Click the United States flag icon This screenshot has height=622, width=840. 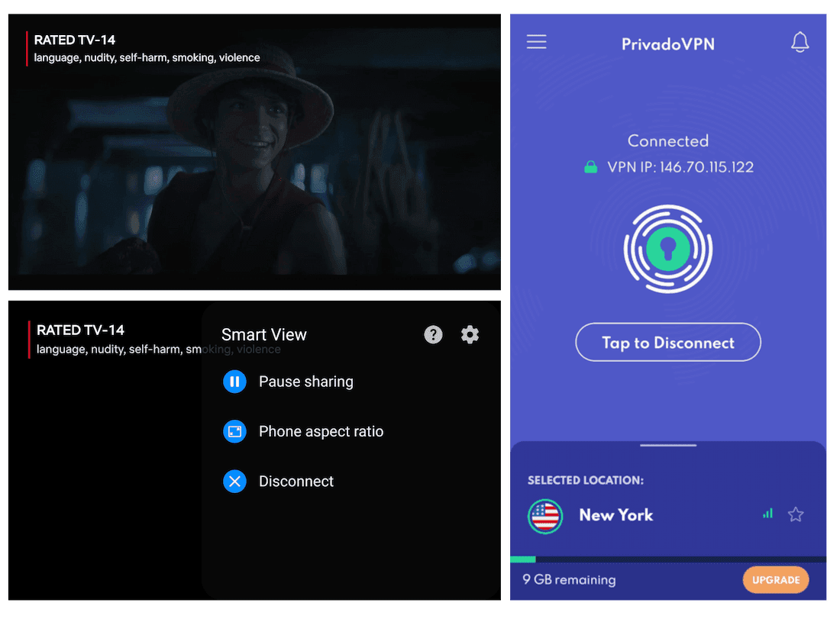pos(545,516)
